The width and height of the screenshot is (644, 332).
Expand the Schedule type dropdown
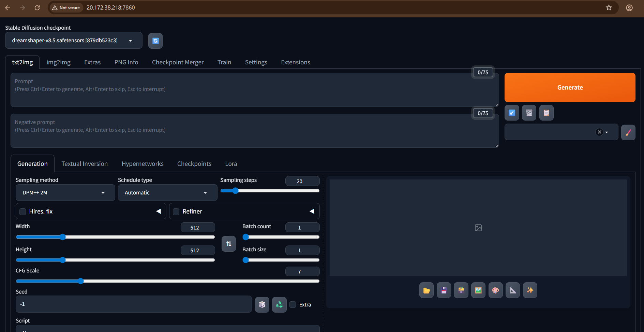tap(167, 193)
